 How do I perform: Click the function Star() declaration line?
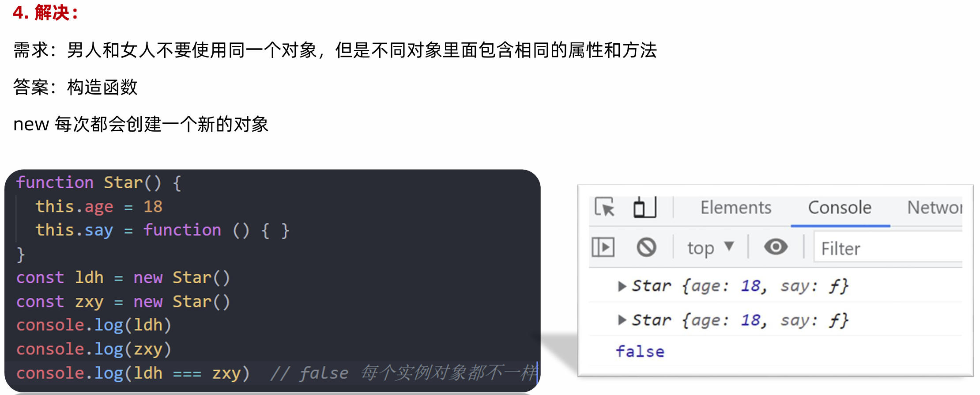(x=99, y=182)
